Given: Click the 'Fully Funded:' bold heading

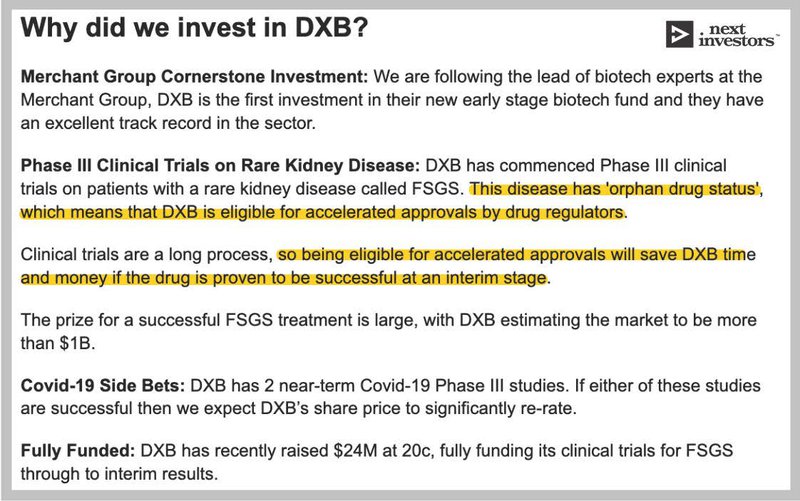Looking at the screenshot, I should pos(78,450).
